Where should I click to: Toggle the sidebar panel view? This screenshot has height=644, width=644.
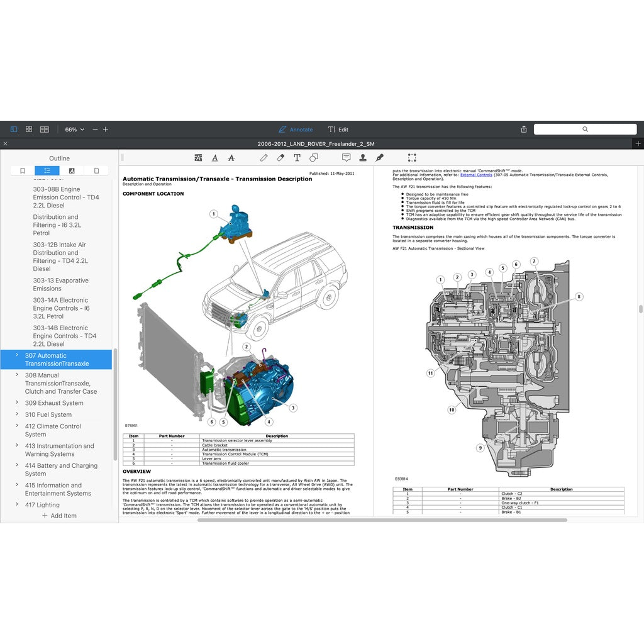tap(14, 129)
